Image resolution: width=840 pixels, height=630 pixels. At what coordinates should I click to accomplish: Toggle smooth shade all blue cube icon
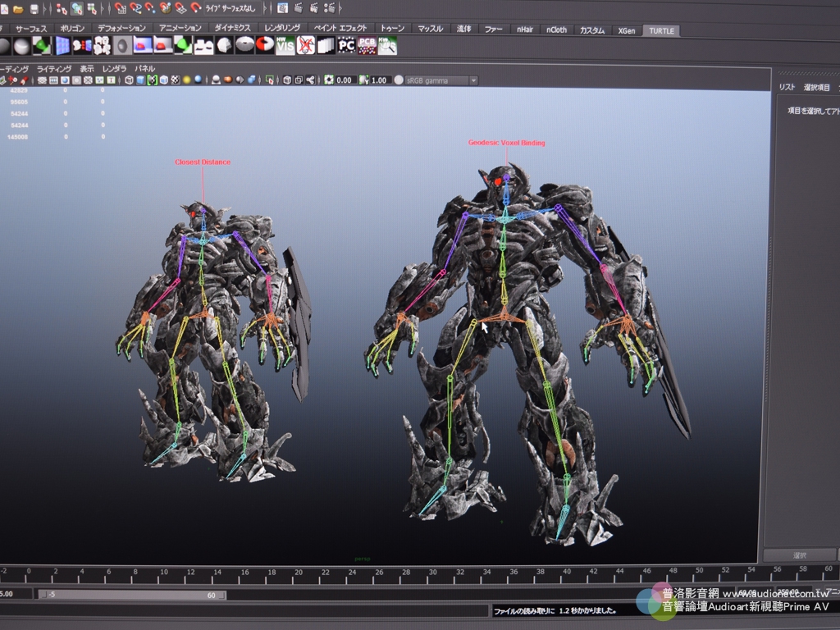140,80
